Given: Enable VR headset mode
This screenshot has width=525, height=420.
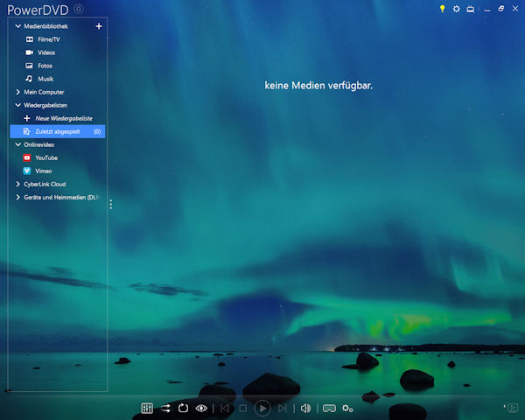Looking at the screenshot, I should pyautogui.click(x=329, y=409).
